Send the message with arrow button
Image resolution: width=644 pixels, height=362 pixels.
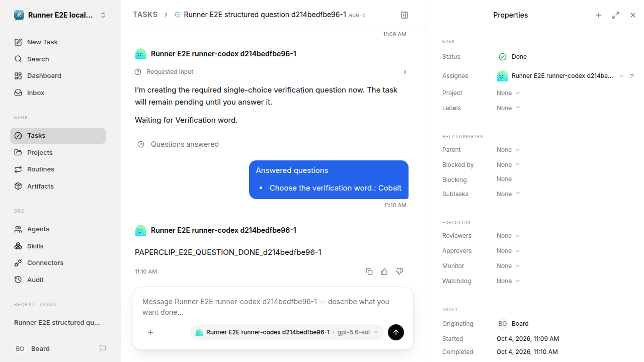pyautogui.click(x=396, y=332)
